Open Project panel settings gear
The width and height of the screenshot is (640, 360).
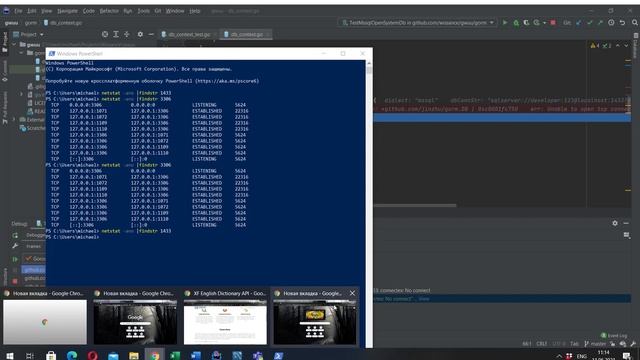pos(140,34)
